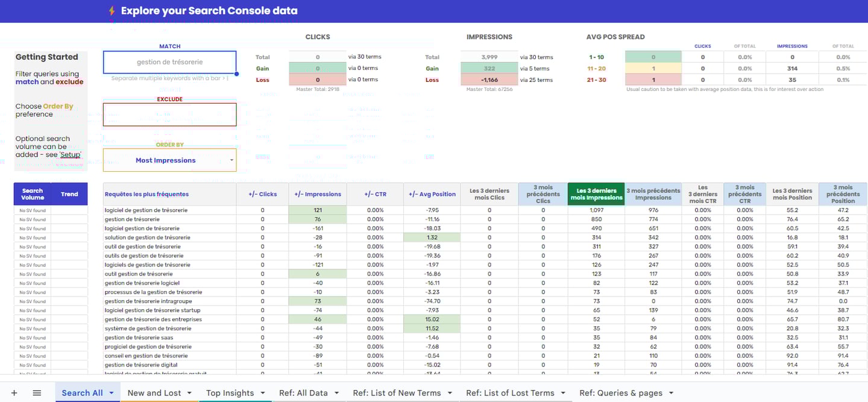Select the Trend column header
Screen dimensions: 868x402
[x=69, y=194]
